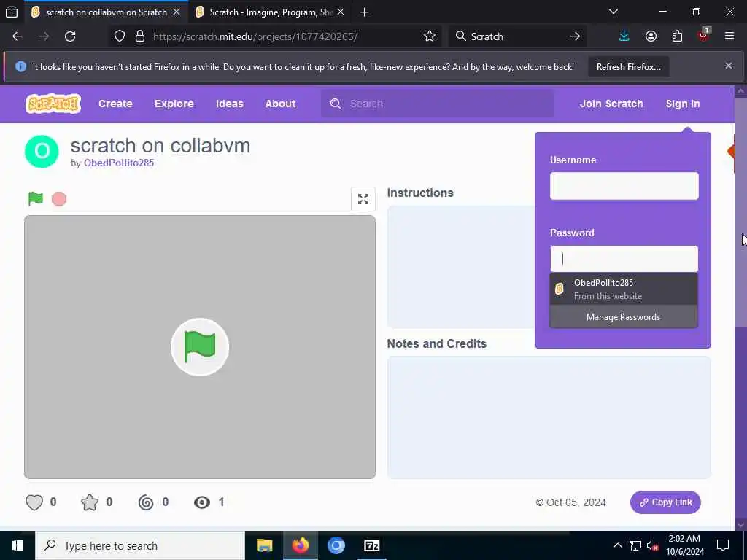Viewport: 747px width, 560px height.
Task: Open Firefox View icon in tab bar
Action: (12, 12)
